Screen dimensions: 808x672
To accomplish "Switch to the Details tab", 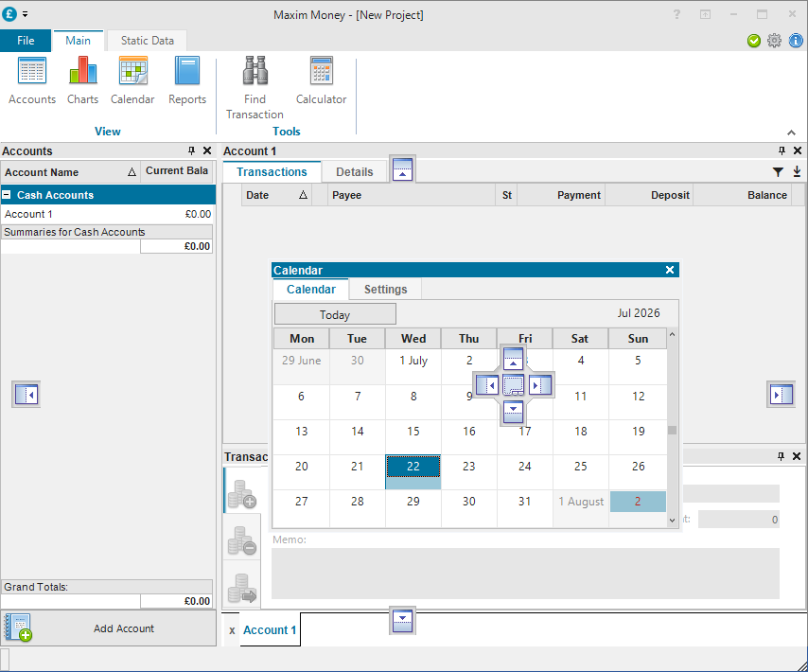I will click(x=355, y=171).
